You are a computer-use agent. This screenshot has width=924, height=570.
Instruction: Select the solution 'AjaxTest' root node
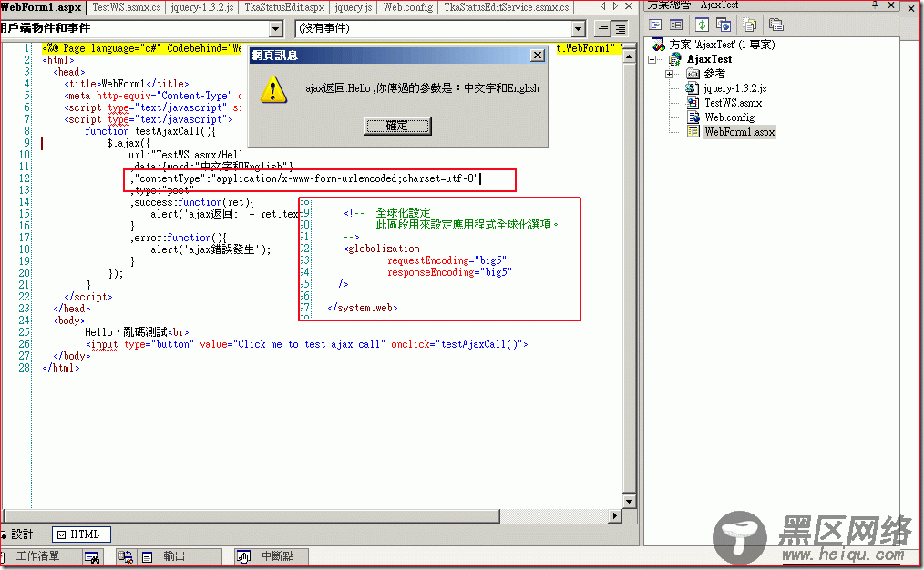pos(722,45)
